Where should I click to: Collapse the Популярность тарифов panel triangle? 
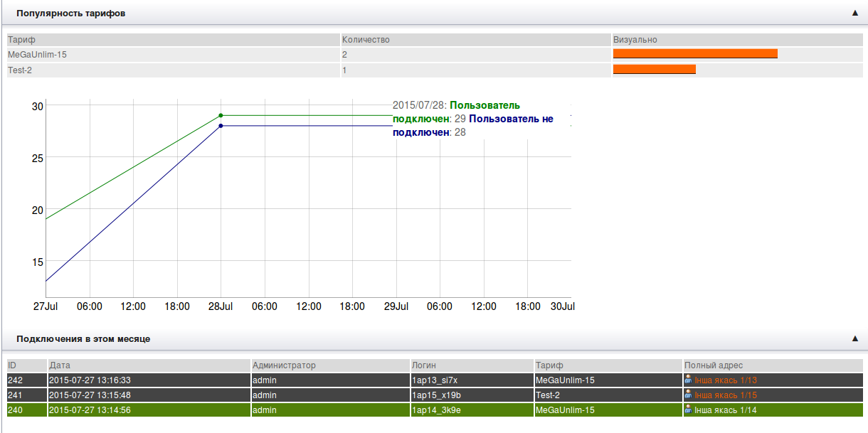pyautogui.click(x=854, y=13)
